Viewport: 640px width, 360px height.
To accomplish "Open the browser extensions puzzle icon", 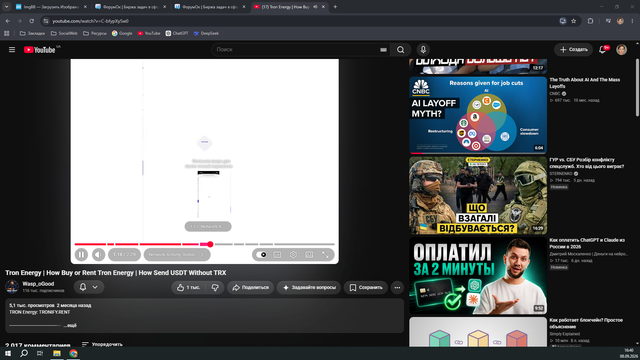I will pyautogui.click(x=590, y=21).
